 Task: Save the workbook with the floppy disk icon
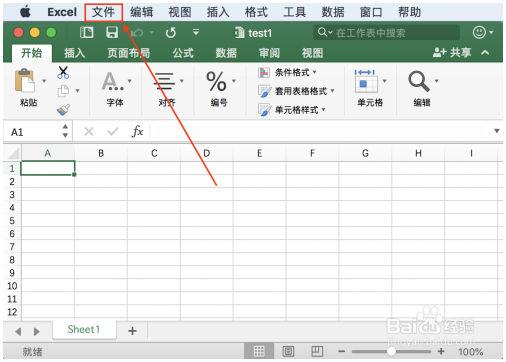click(112, 33)
